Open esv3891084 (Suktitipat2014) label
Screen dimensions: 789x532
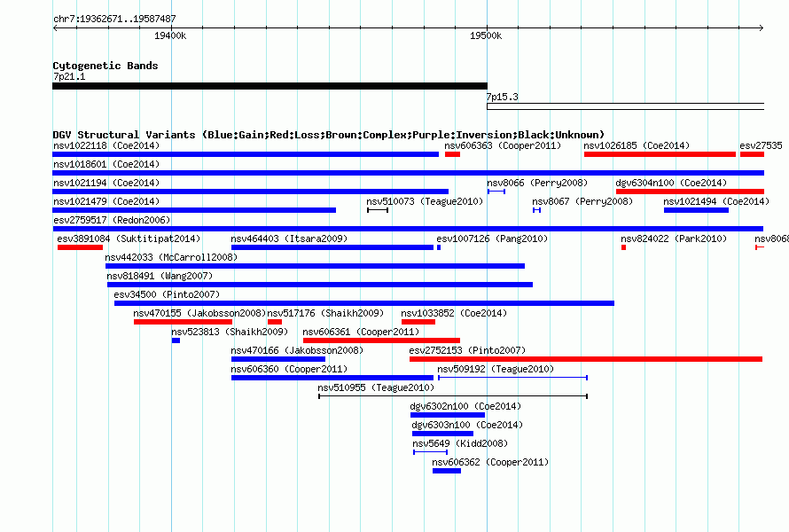point(129,239)
